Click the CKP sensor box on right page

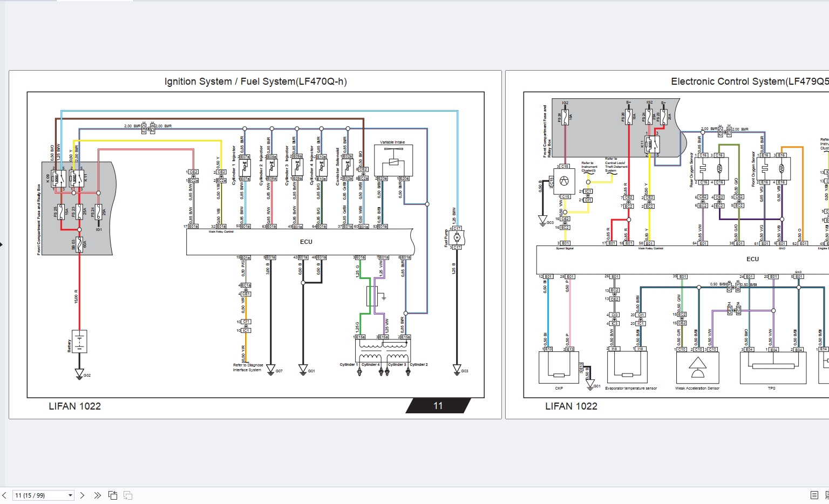(559, 368)
